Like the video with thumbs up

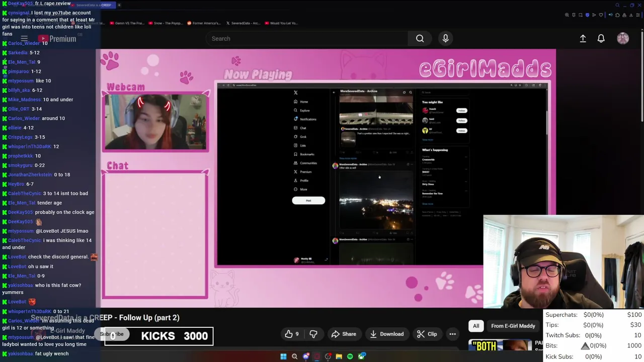(x=291, y=334)
